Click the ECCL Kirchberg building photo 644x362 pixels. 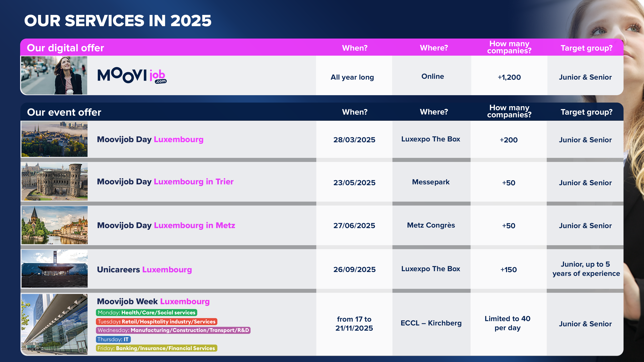[54, 324]
